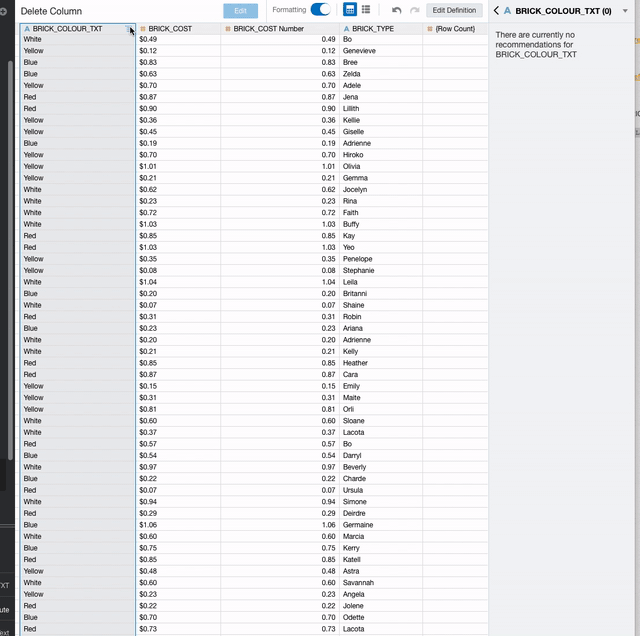Click the BRICK_COLOUR_TXT text type icon
This screenshot has width=640, height=636.
[27, 29]
